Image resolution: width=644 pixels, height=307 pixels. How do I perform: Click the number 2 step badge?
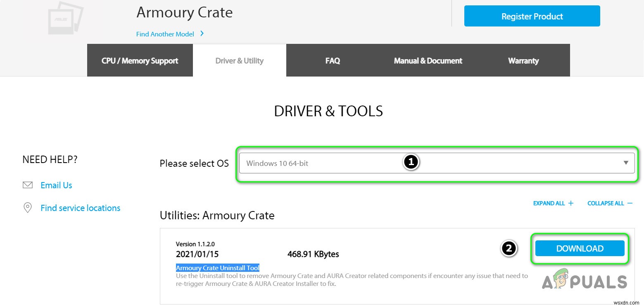[x=509, y=248]
